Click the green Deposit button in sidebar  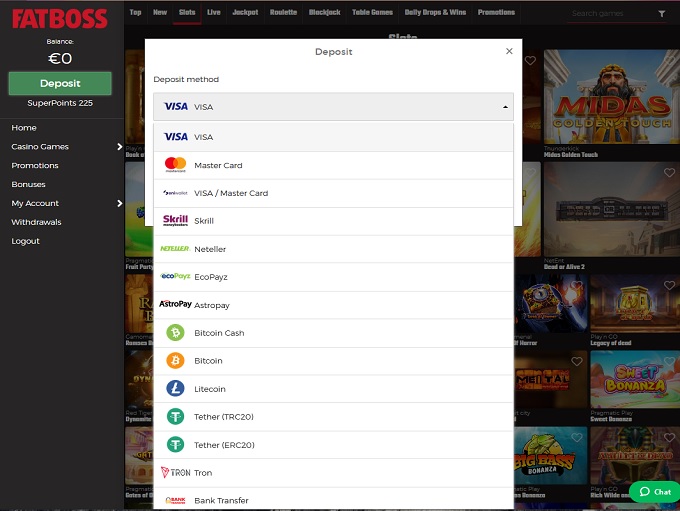tap(60, 83)
